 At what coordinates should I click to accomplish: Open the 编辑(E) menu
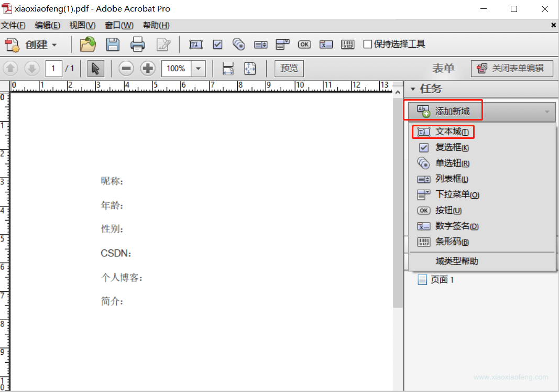(x=48, y=25)
